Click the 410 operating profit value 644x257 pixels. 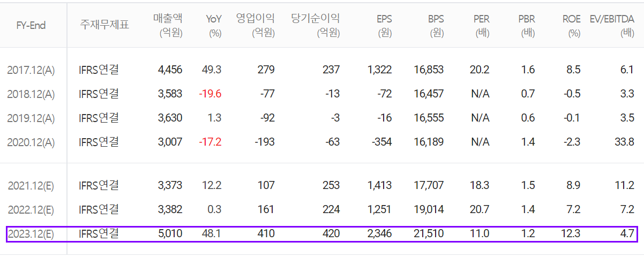tap(266, 233)
